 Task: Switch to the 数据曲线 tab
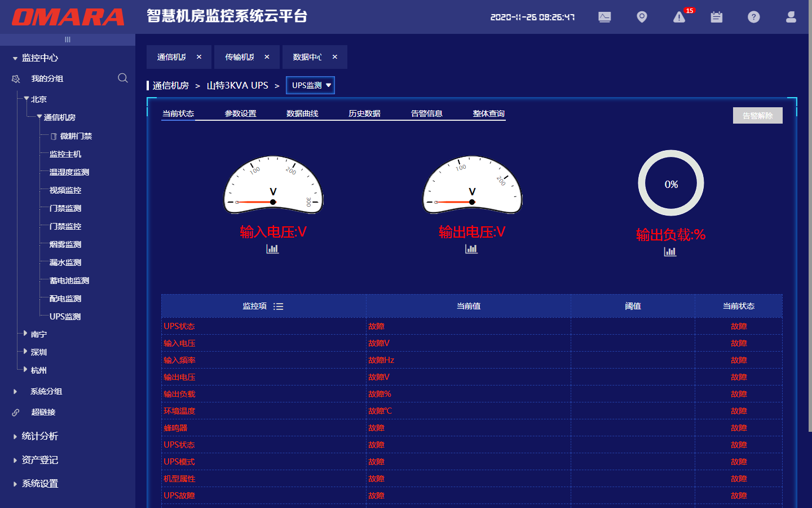coord(302,113)
